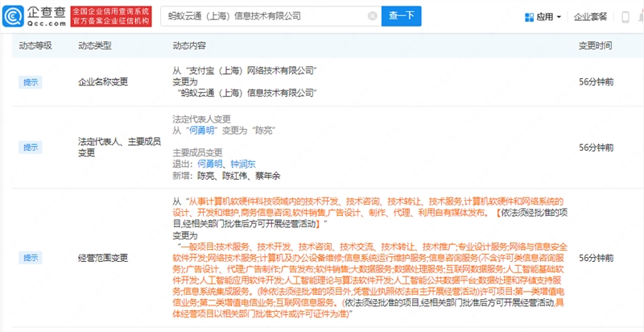
Task: Select the 法定代表人、主要成员变更 cell
Action: tap(119, 147)
